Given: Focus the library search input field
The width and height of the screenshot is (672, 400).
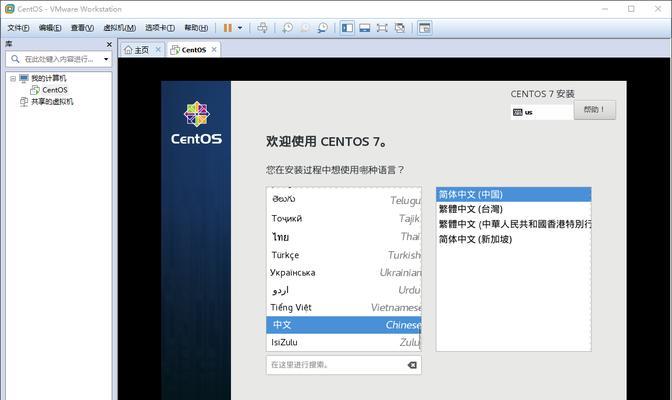Looking at the screenshot, I should [59, 59].
